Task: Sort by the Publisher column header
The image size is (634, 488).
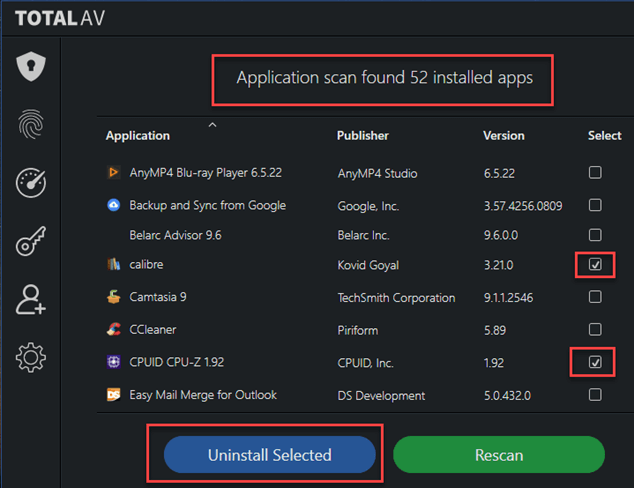Action: (363, 135)
